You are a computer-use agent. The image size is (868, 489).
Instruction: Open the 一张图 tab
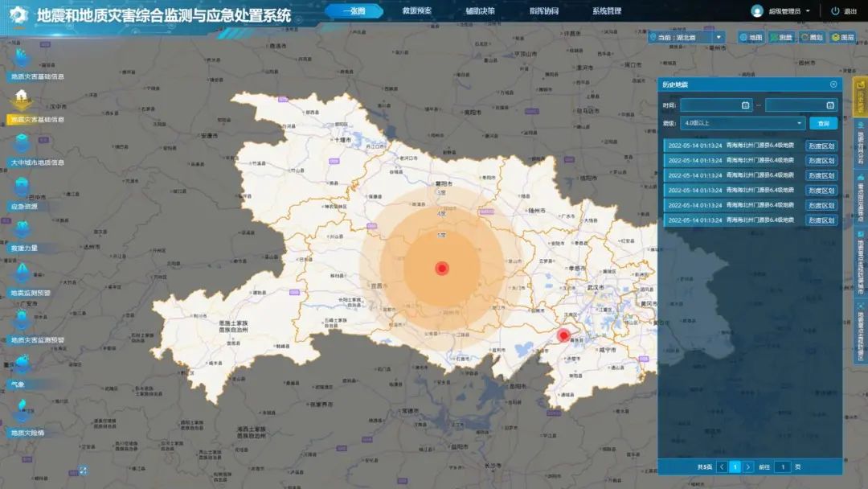(x=354, y=10)
